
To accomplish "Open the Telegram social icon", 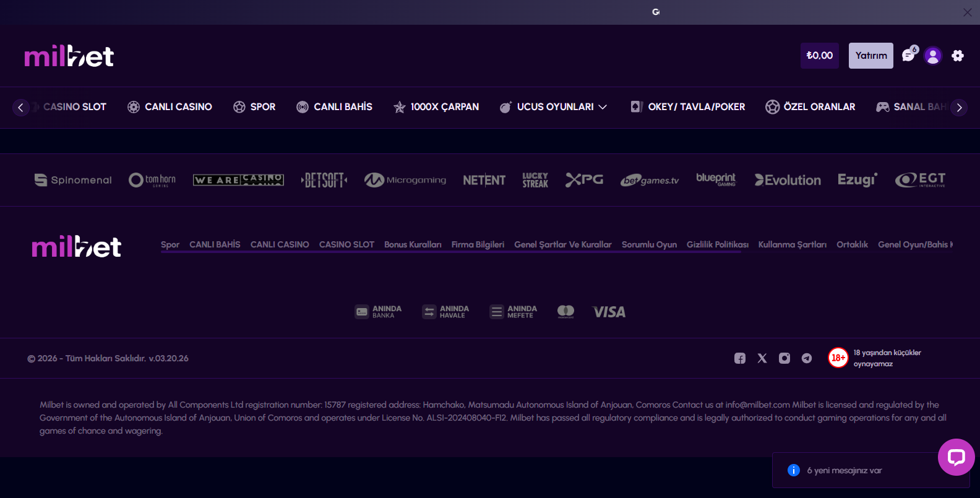I will pos(807,358).
